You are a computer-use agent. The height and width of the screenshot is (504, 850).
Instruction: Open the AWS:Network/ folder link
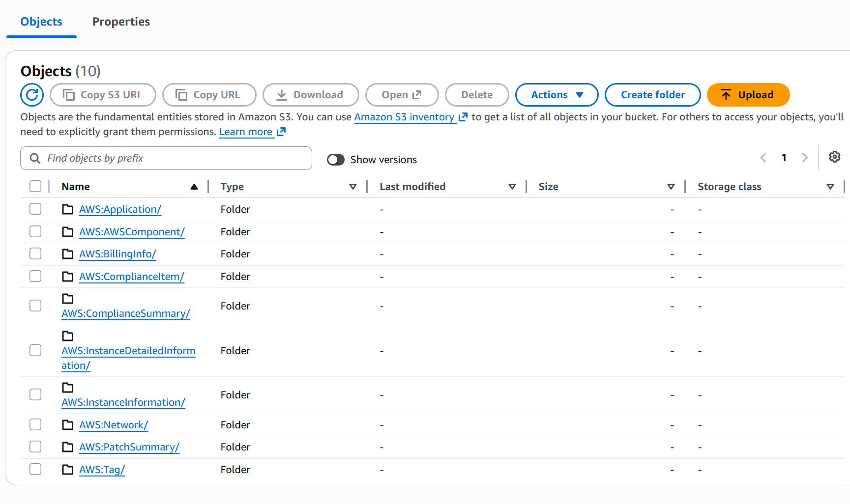point(114,425)
